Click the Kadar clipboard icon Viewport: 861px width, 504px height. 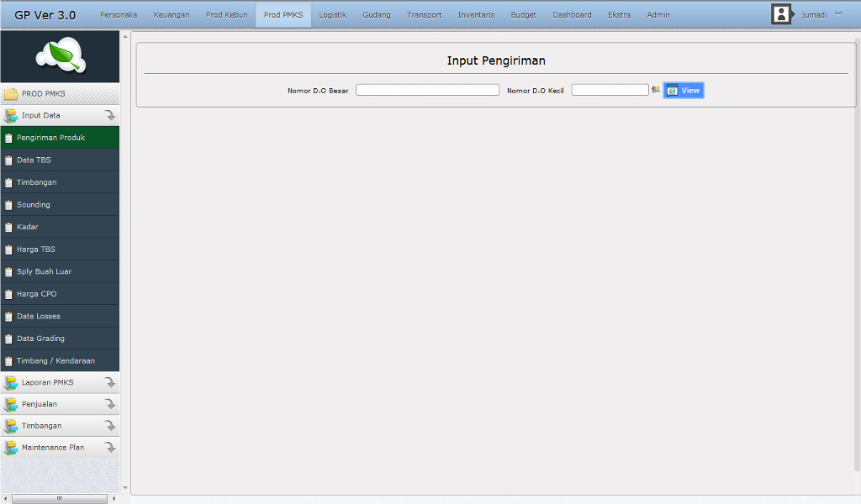click(x=8, y=227)
